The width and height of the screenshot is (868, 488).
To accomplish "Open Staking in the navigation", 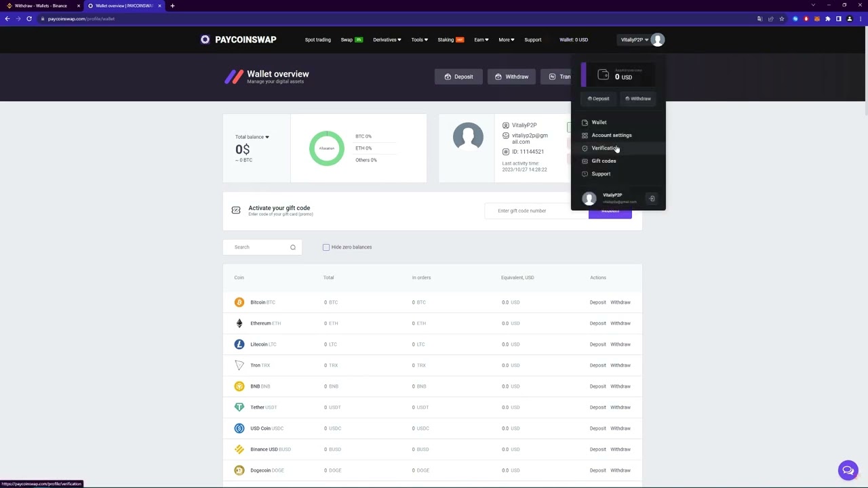I will pos(451,40).
